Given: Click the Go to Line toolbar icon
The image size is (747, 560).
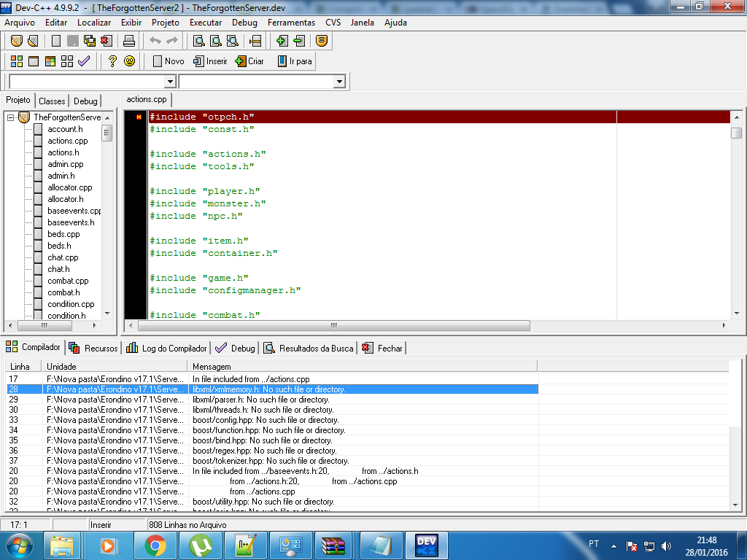Looking at the screenshot, I should [255, 41].
